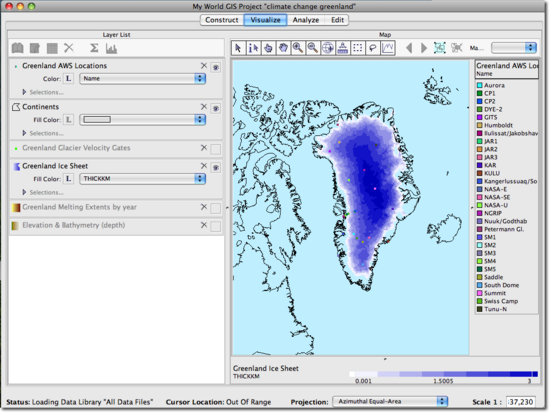Select the Greenland Ice Sheet layer name
Image resolution: width=550 pixels, height=413 pixels.
coord(55,166)
